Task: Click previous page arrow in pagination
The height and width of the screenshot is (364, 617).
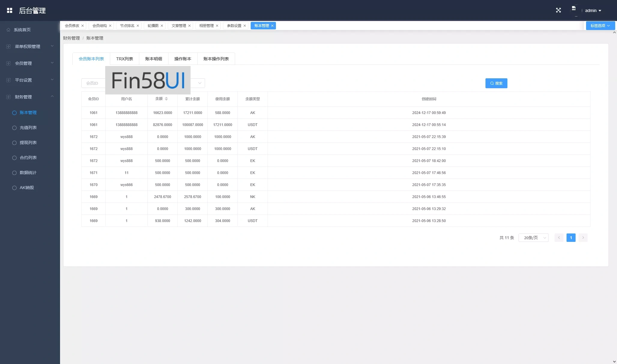Action: click(x=559, y=238)
